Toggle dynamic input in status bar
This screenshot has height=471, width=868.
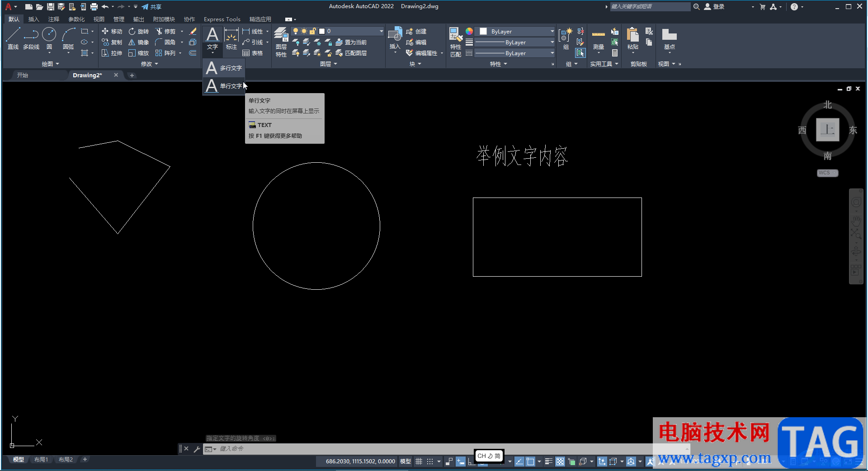click(460, 462)
